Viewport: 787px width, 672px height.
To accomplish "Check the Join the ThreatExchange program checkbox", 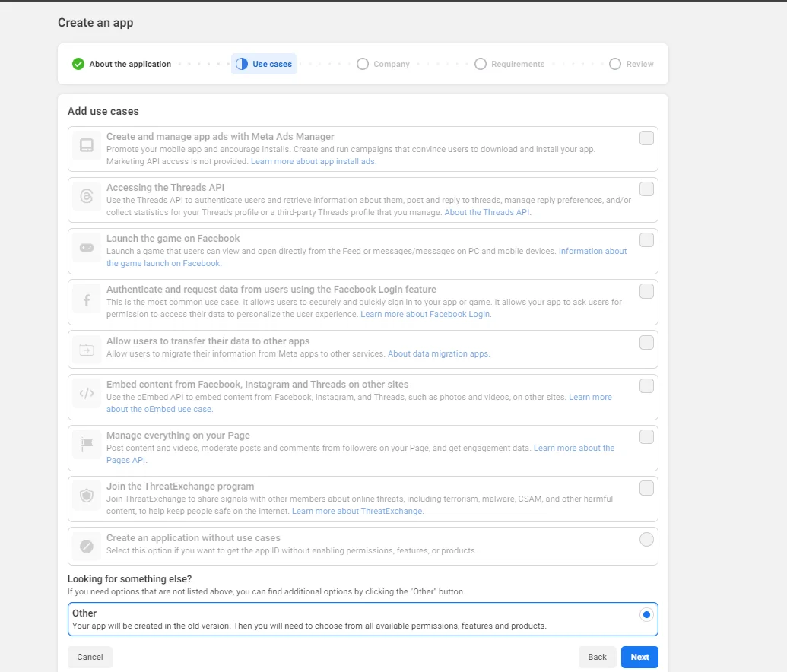I will pos(646,488).
